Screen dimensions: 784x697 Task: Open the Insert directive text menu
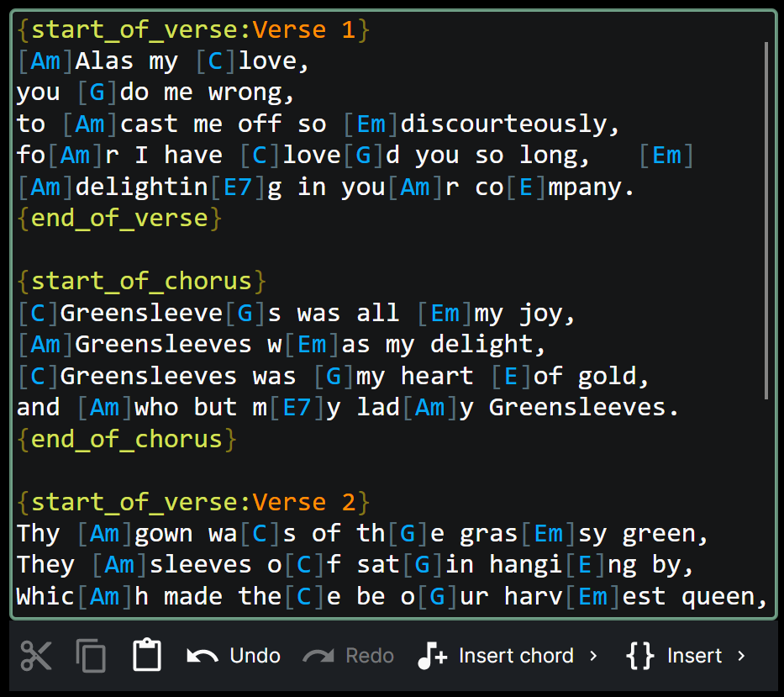point(694,656)
